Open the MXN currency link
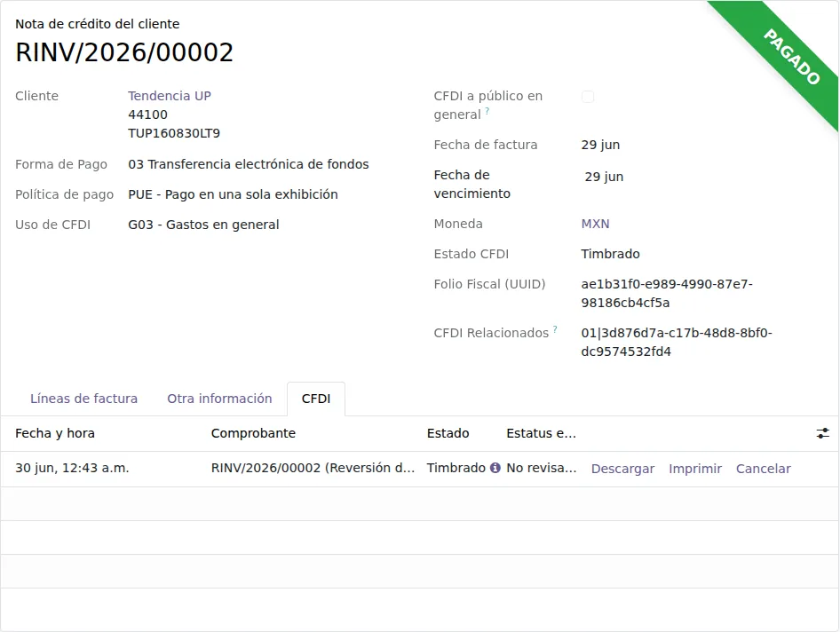 tap(595, 224)
